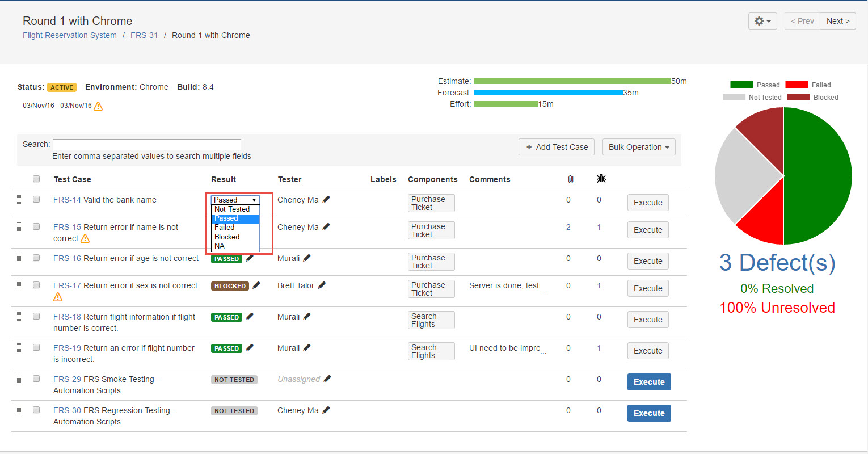The height and width of the screenshot is (454, 868).
Task: Grab drag handle of FRS-29 row
Action: coord(19,379)
